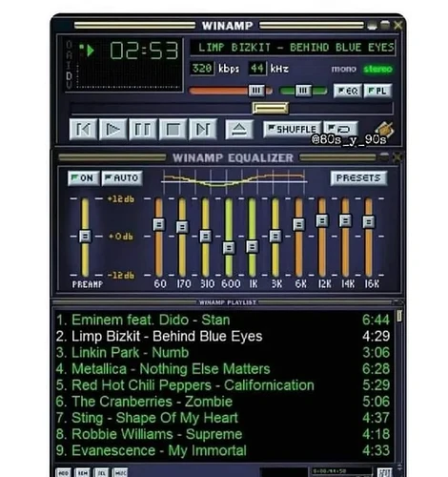Start playback with the Play button
448x477 pixels.
point(112,130)
